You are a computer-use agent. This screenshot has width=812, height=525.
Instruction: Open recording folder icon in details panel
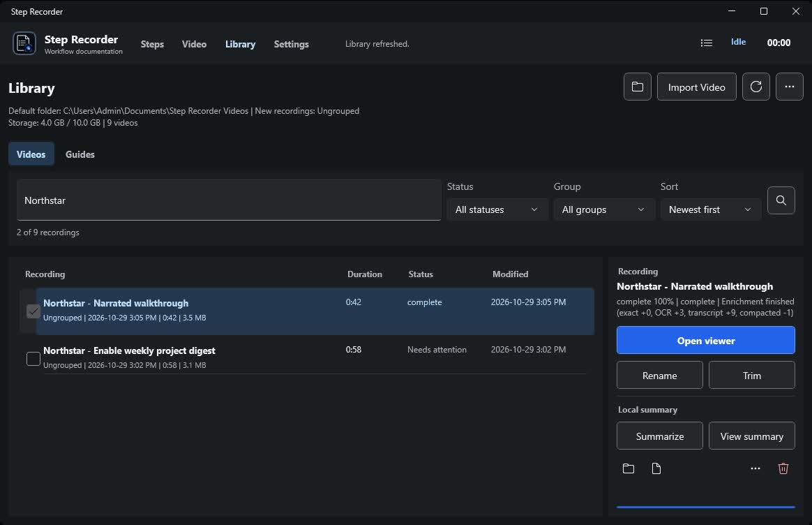click(628, 468)
